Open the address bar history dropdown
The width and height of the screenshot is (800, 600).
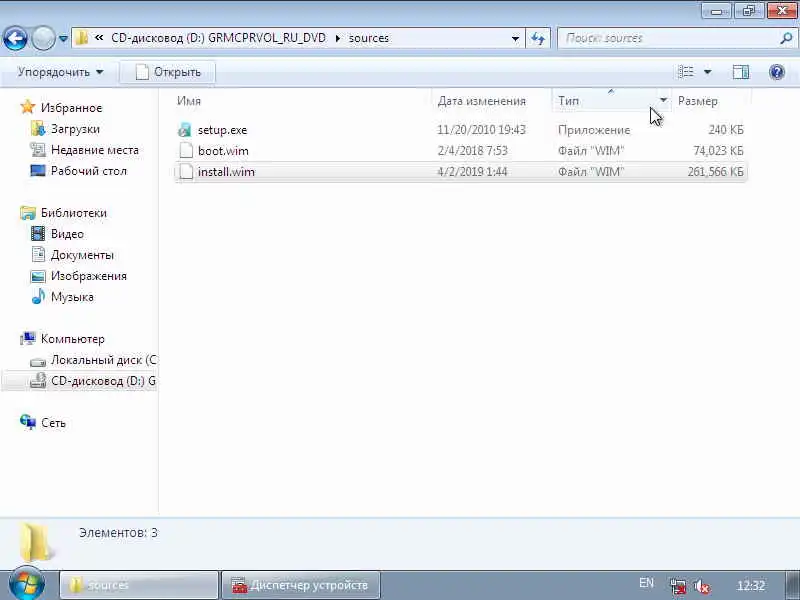coord(515,39)
